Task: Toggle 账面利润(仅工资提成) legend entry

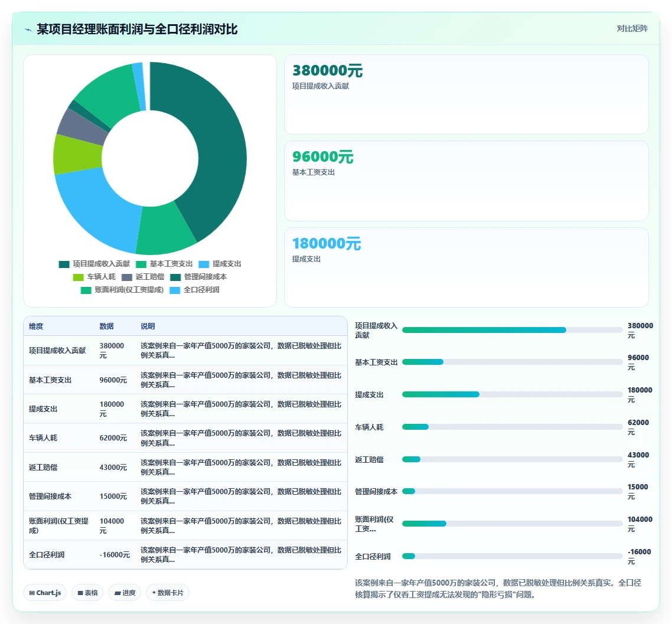Action: pyautogui.click(x=122, y=290)
